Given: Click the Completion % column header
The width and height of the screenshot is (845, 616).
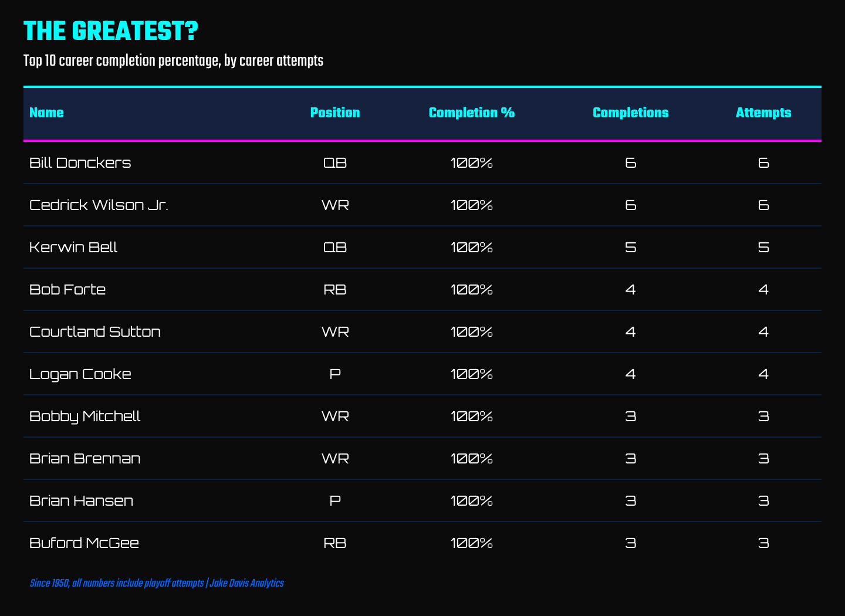Looking at the screenshot, I should tap(472, 113).
